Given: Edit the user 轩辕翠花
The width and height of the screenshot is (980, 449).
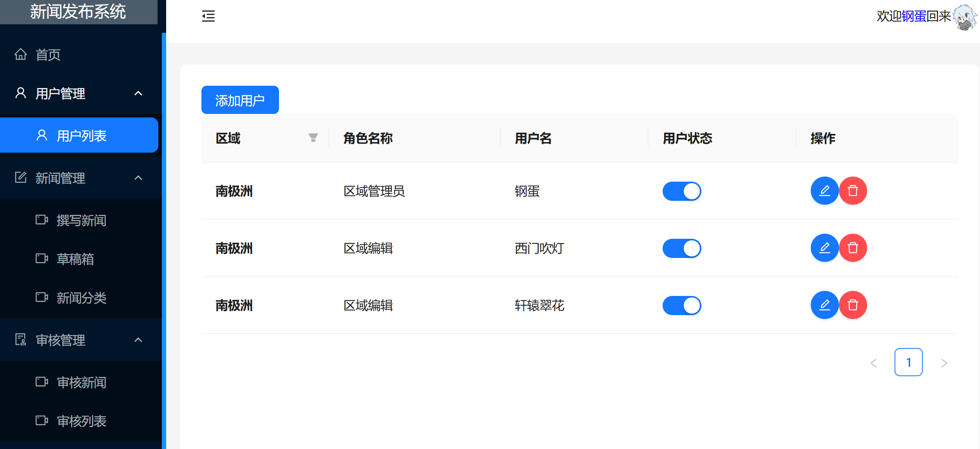Looking at the screenshot, I should 824,305.
